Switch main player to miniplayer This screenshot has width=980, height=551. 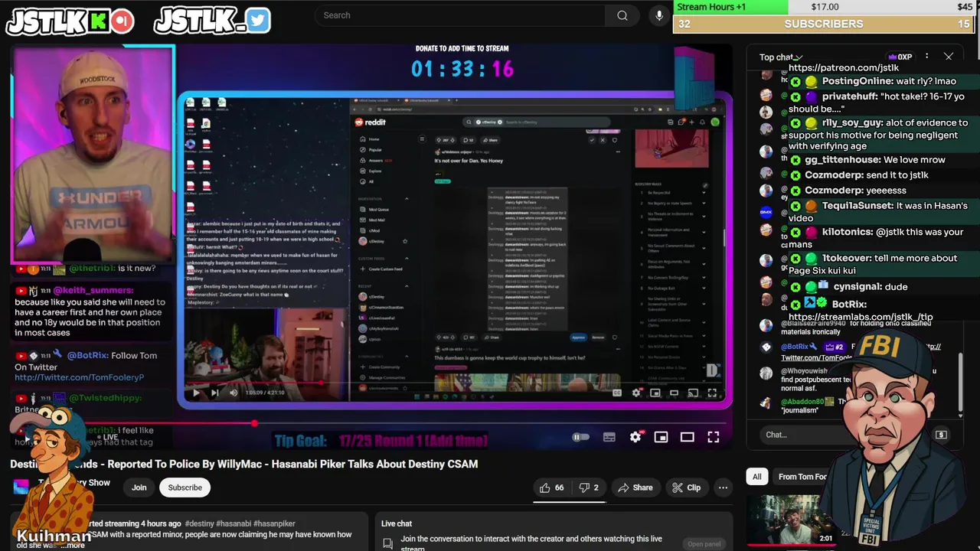pos(661,437)
